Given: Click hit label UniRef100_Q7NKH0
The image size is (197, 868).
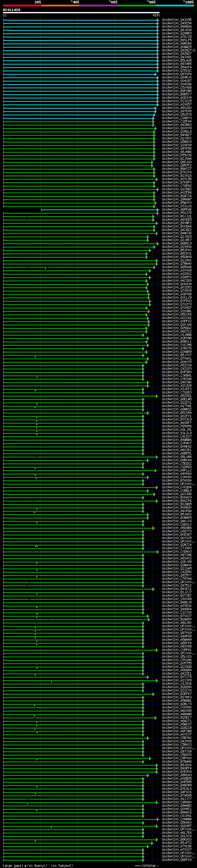Looking at the screenshot, I should click(177, 264).
